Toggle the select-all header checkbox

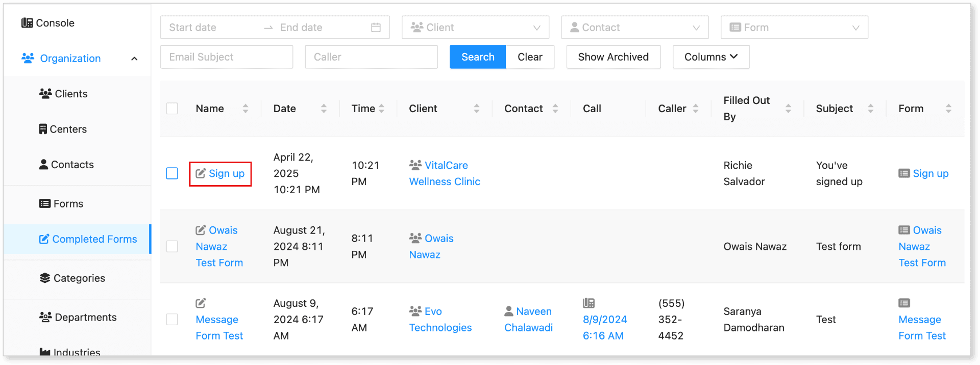(x=172, y=109)
